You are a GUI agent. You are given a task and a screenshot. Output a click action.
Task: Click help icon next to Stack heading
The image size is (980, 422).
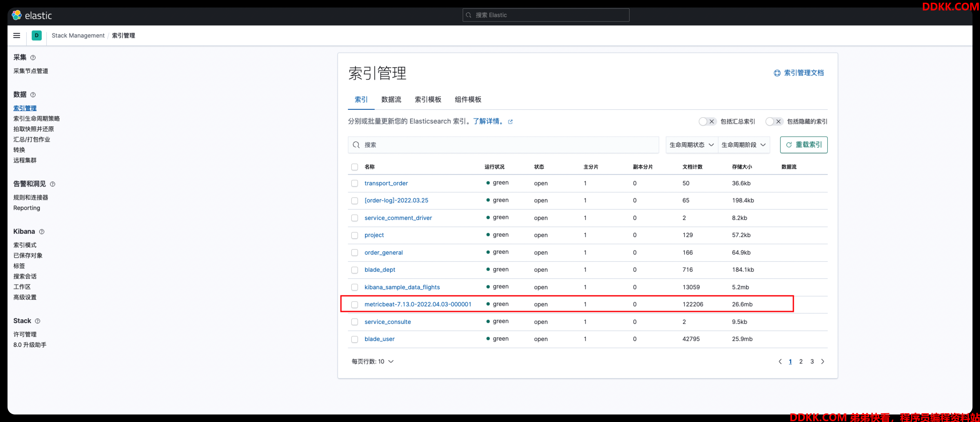pos(38,321)
